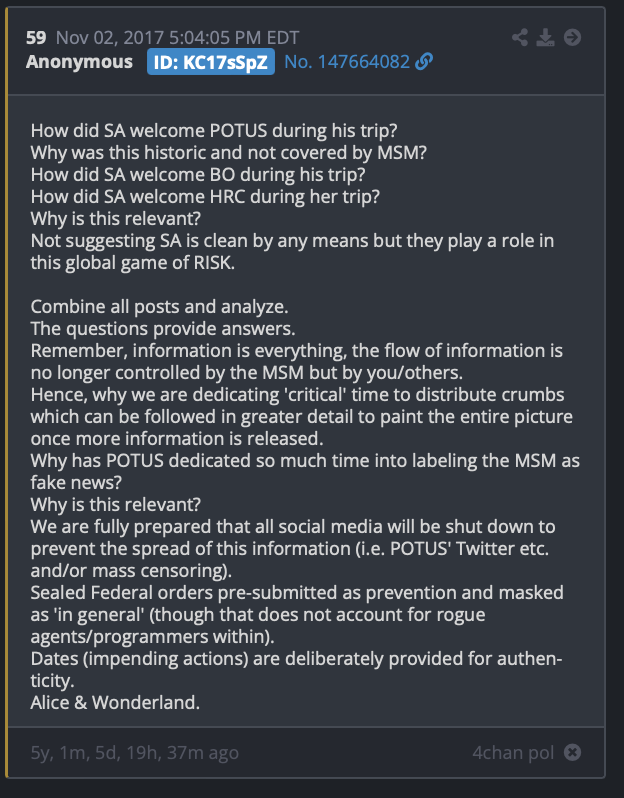Select the 4chan pol source label

click(x=513, y=752)
